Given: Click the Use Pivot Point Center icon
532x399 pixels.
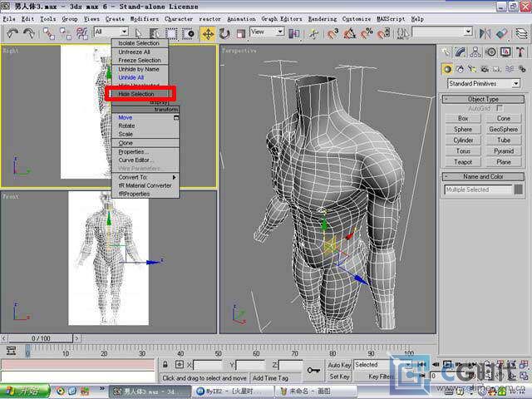Looking at the screenshot, I should [293, 33].
